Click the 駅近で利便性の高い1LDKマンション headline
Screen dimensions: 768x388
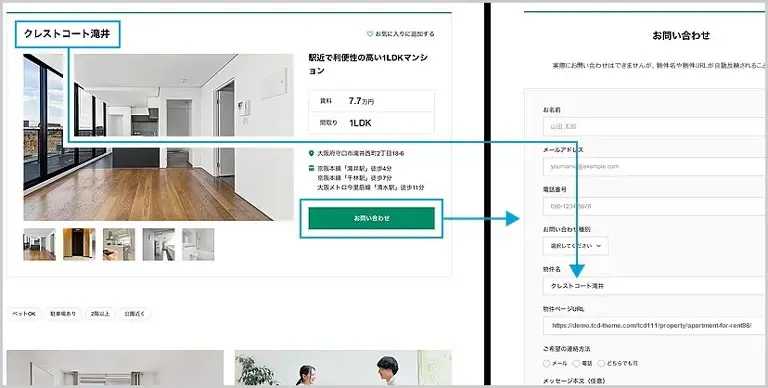pyautogui.click(x=368, y=64)
